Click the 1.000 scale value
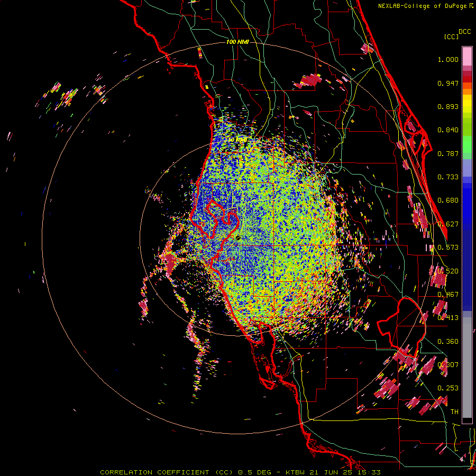Viewport: 476px width, 476px height. pyautogui.click(x=448, y=59)
